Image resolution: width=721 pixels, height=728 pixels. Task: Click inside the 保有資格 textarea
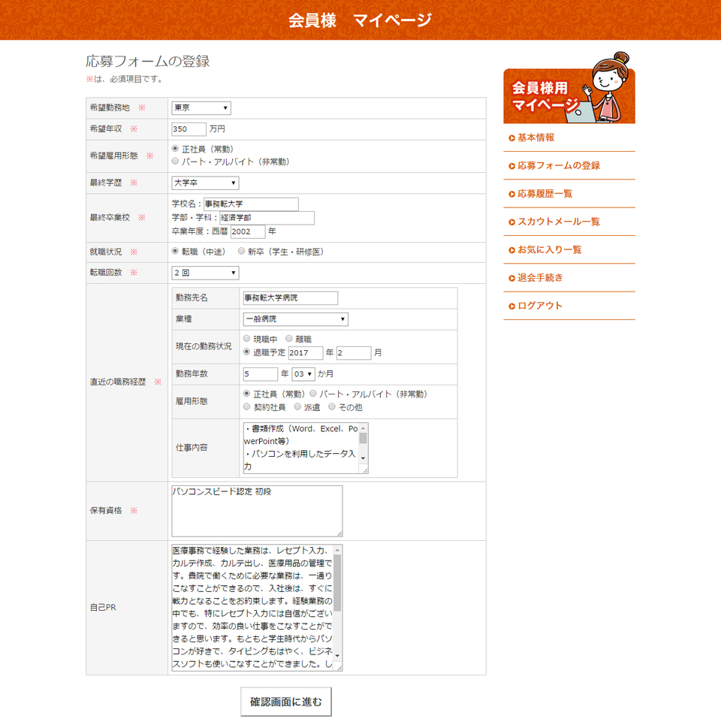click(x=257, y=511)
